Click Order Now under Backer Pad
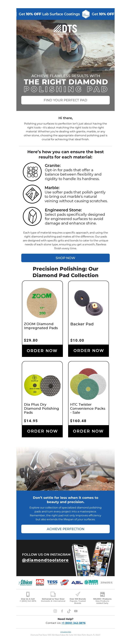Image resolution: width=131 pixels, height=644 pixels. click(88, 351)
